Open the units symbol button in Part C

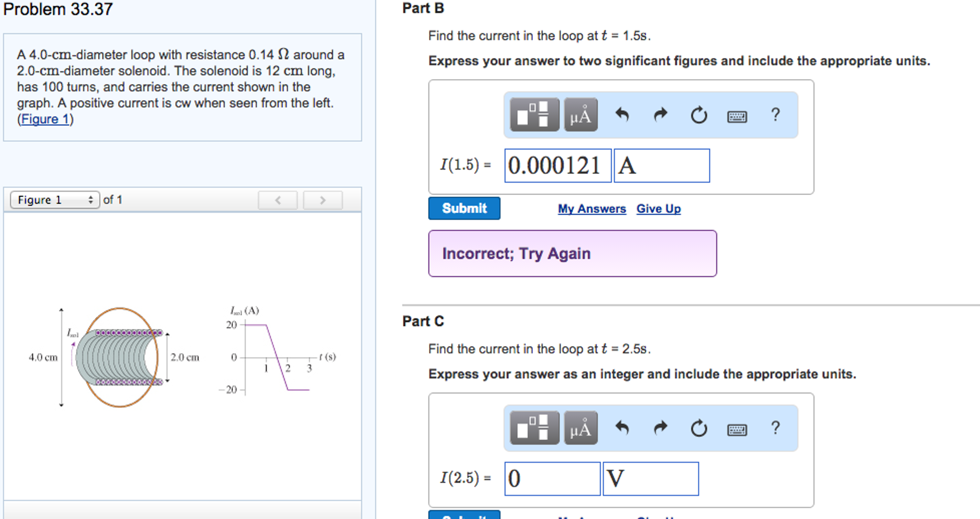pos(581,428)
